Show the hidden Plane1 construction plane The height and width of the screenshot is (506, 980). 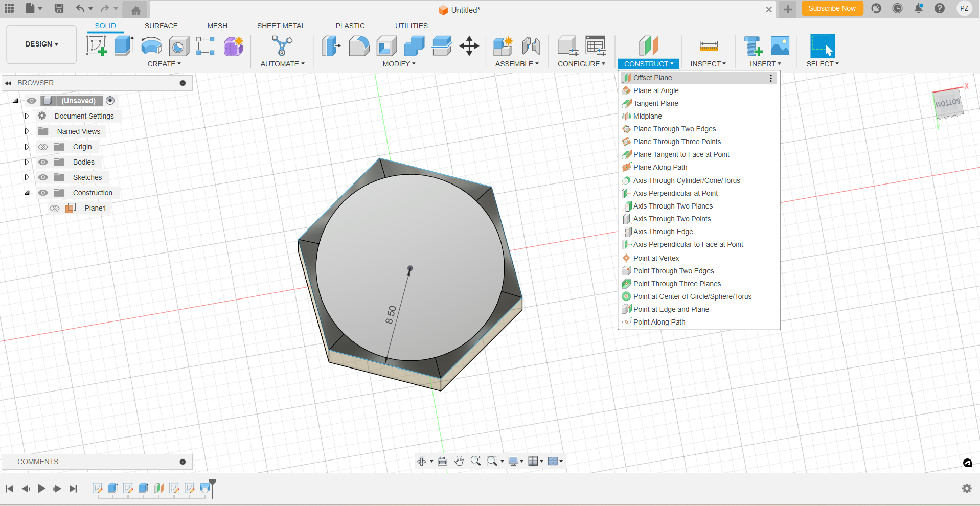(55, 208)
